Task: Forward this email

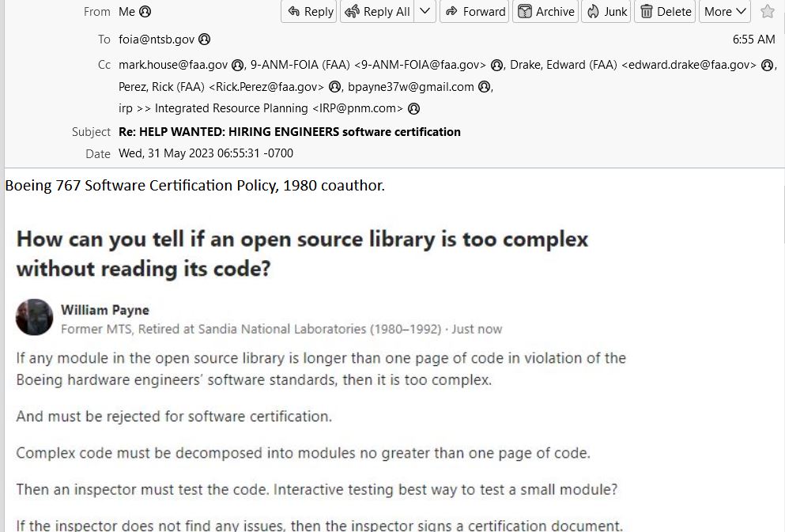Action: coord(474,12)
